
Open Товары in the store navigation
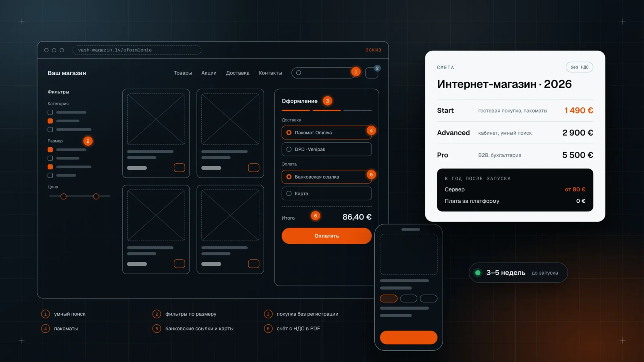click(x=183, y=73)
